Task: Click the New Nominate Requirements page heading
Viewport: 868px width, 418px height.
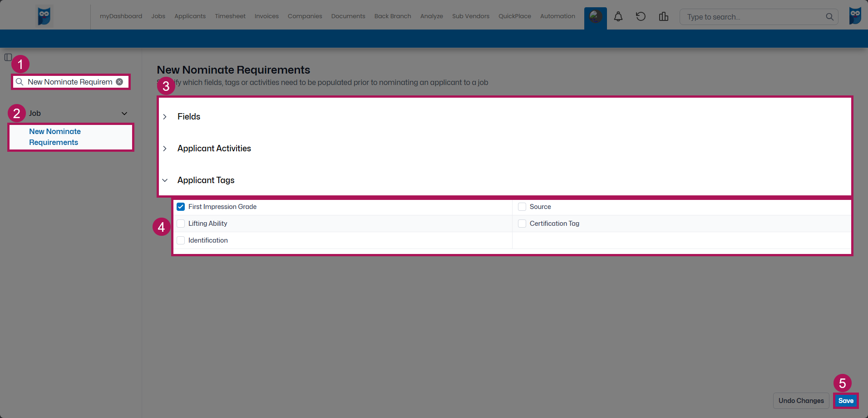Action: [x=233, y=70]
